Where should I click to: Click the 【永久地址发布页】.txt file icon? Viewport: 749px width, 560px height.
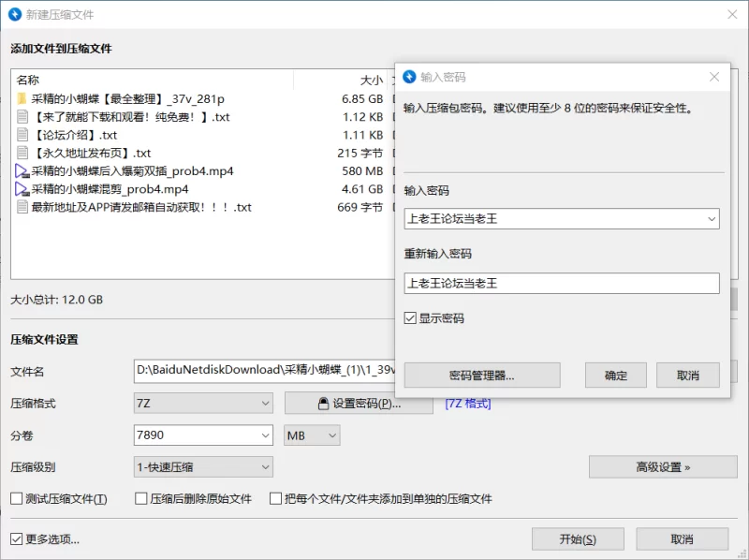(x=22, y=153)
